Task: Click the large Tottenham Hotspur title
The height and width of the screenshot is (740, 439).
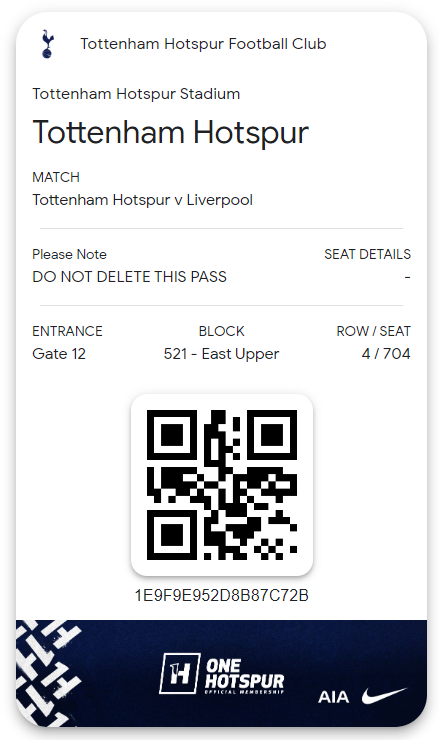Action: tap(170, 133)
